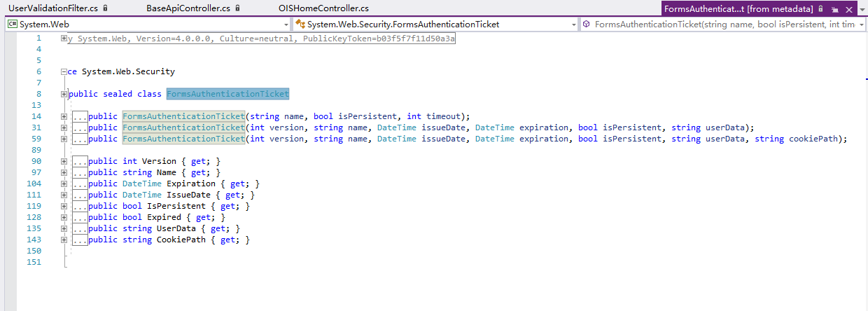Viewport: 868px width, 311px height.
Task: Click the DateTime type of the Expiration property
Action: tap(142, 184)
